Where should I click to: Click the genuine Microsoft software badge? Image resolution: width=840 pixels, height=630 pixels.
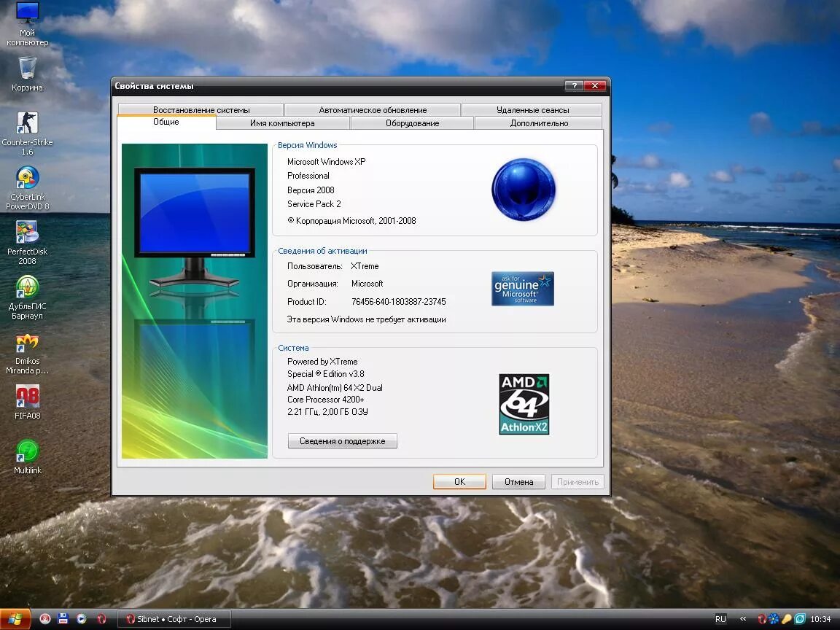(523, 289)
